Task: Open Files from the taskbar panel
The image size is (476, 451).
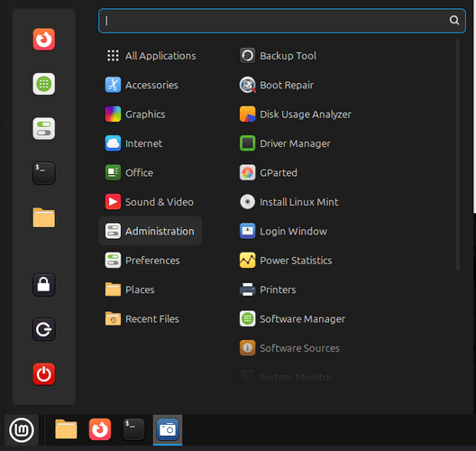Action: pyautogui.click(x=66, y=429)
